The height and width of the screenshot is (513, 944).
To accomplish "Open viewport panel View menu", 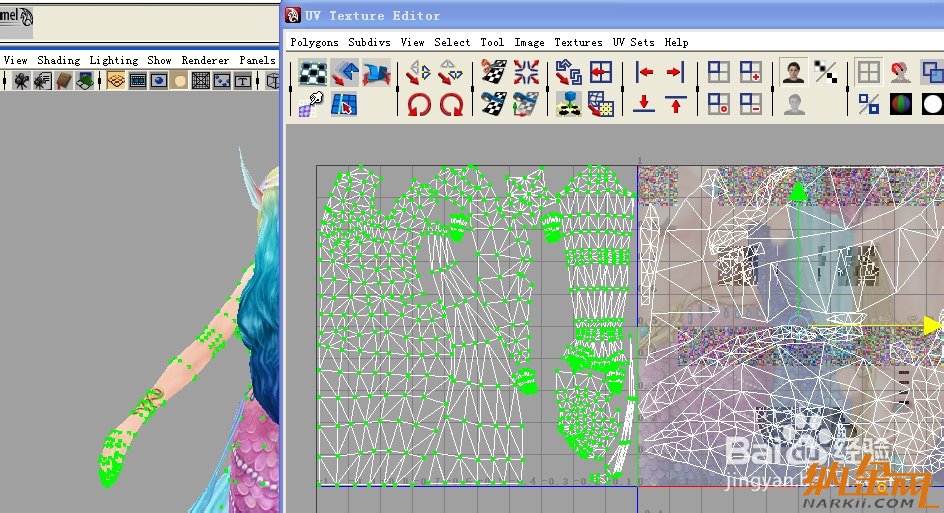I will [x=15, y=60].
